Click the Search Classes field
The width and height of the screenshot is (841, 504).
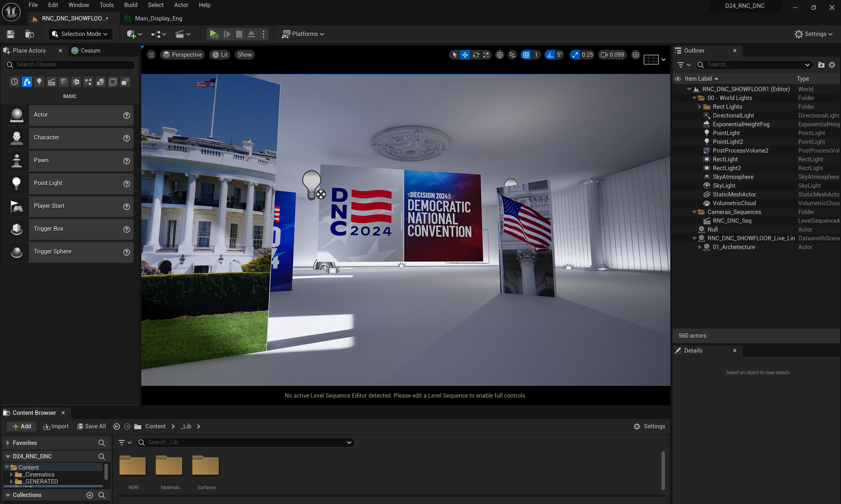(70, 65)
